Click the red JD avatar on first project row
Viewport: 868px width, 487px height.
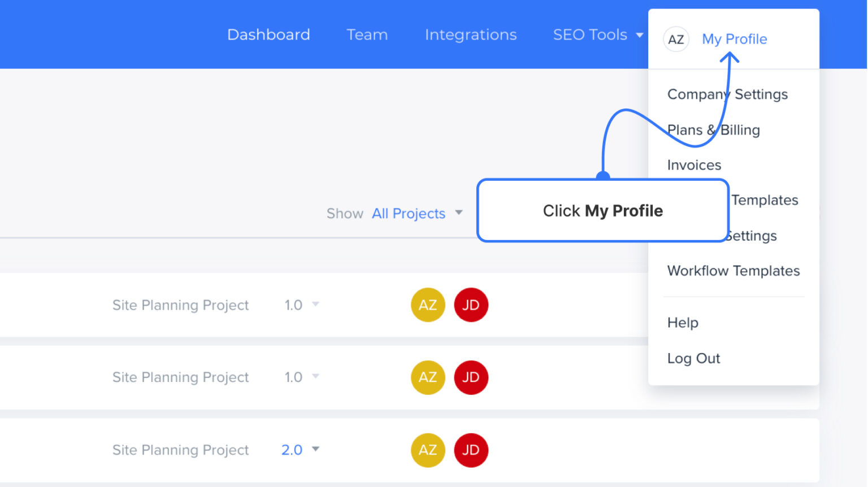[471, 305]
